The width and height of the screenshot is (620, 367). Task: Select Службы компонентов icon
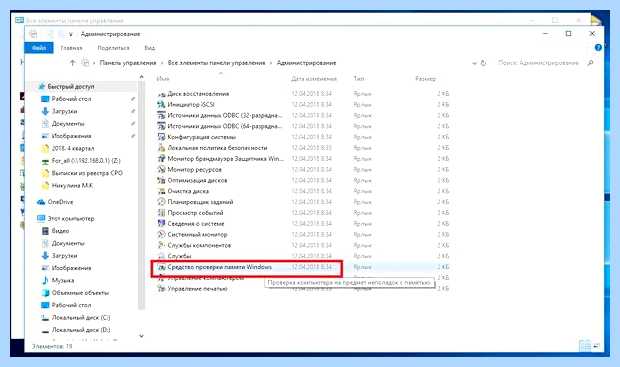161,245
